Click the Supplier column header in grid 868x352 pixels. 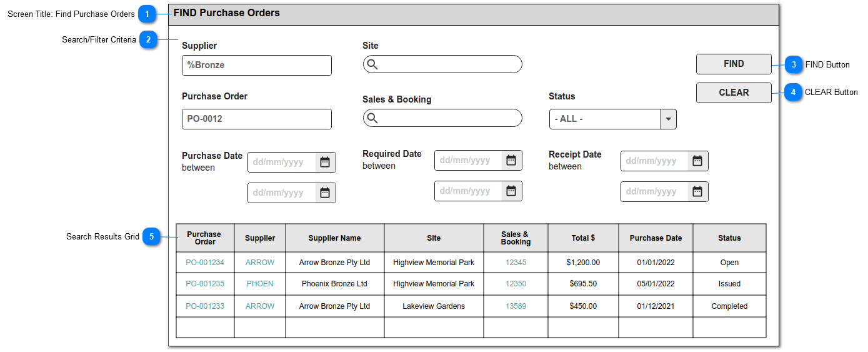[x=260, y=238]
